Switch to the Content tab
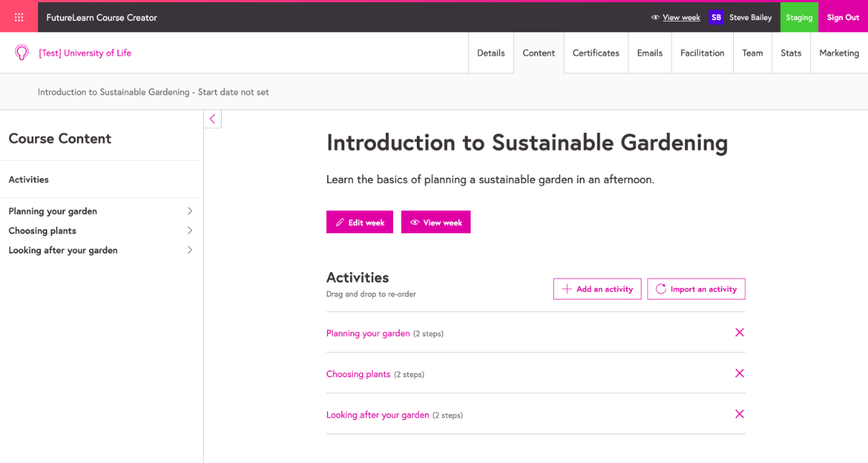 (x=539, y=53)
